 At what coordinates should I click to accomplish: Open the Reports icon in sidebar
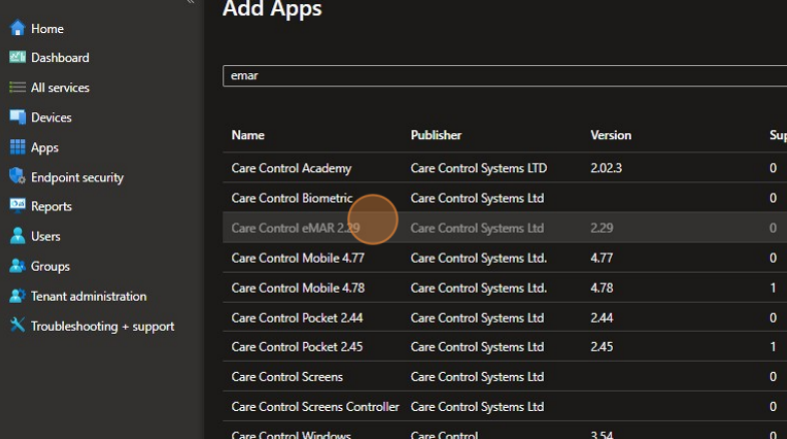click(17, 206)
